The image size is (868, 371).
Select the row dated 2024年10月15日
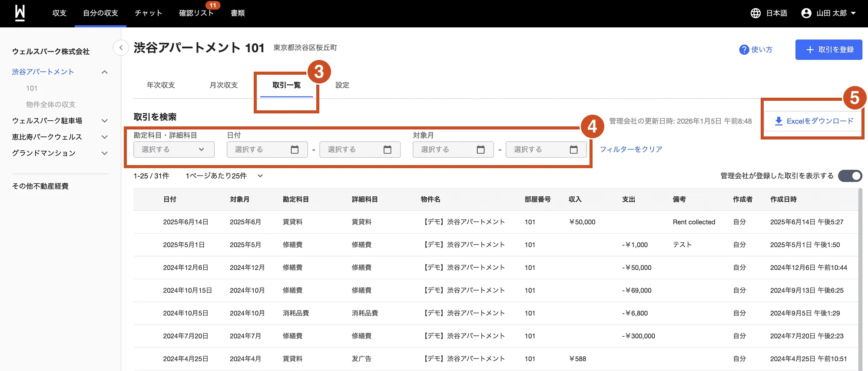pos(496,290)
